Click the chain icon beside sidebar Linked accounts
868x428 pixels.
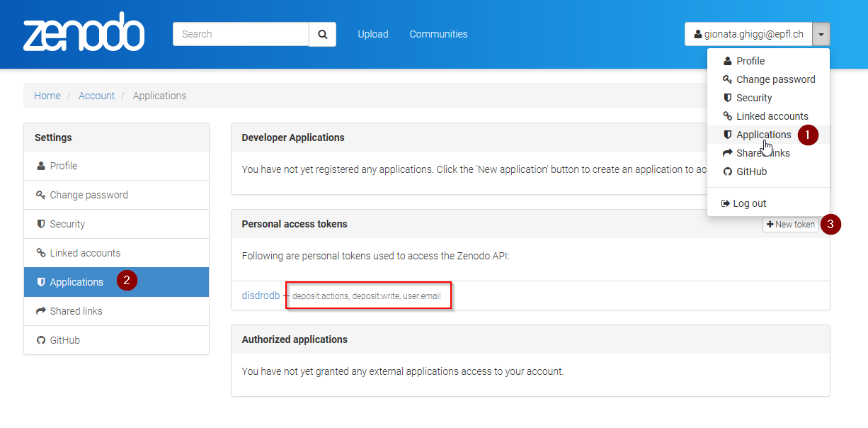point(40,253)
